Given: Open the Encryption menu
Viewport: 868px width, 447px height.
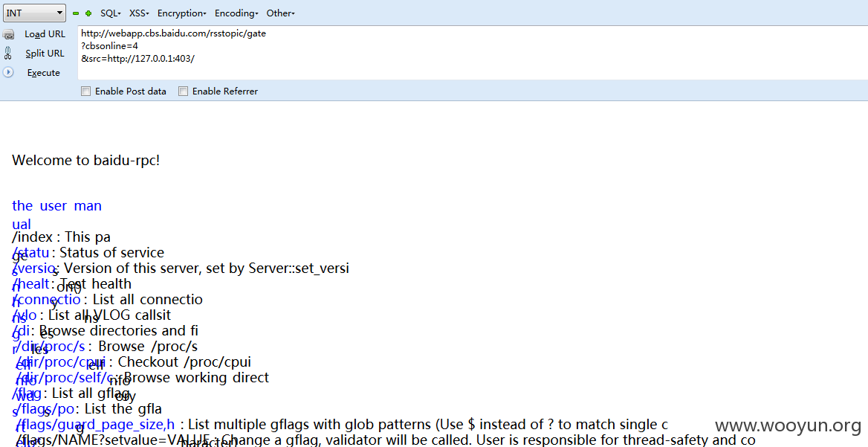Looking at the screenshot, I should click(x=181, y=13).
